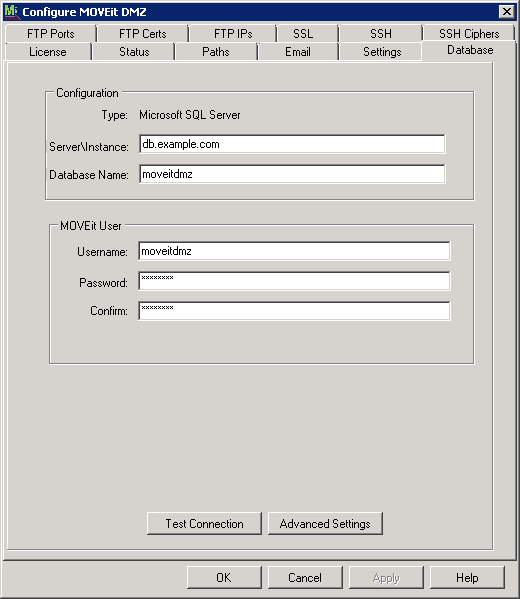Focus the Confirm password field
520x599 pixels.
294,311
